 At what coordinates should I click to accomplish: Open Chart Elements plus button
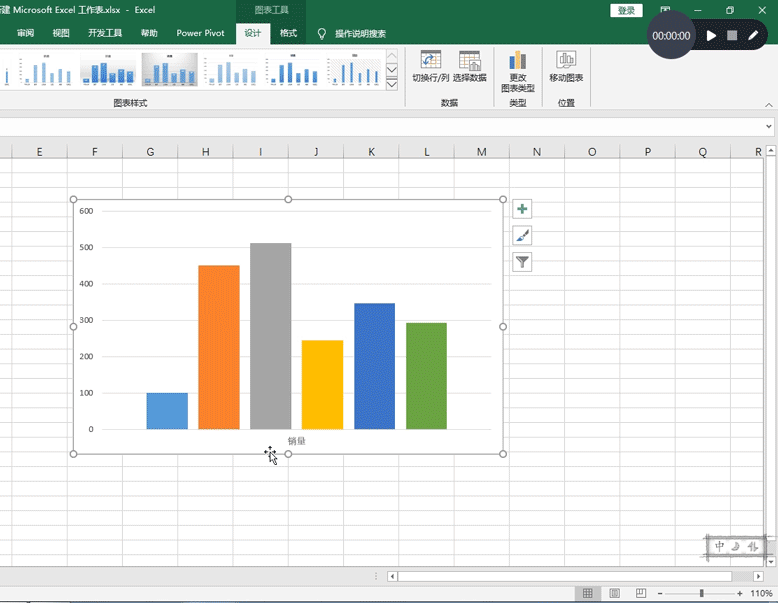click(x=522, y=209)
